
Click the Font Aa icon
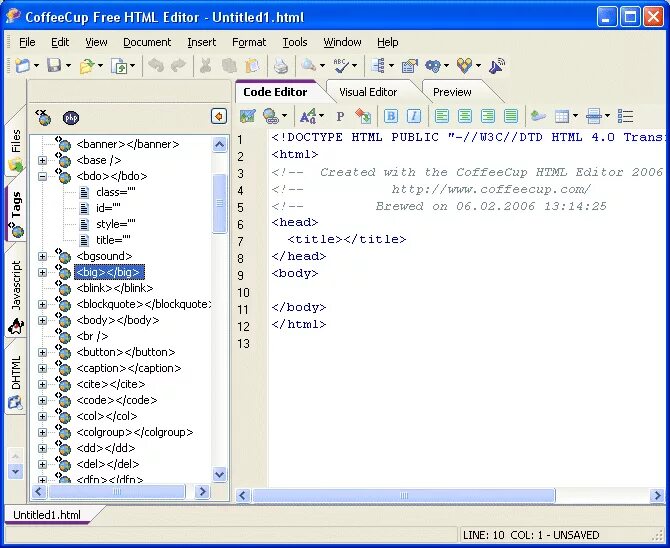coord(308,116)
